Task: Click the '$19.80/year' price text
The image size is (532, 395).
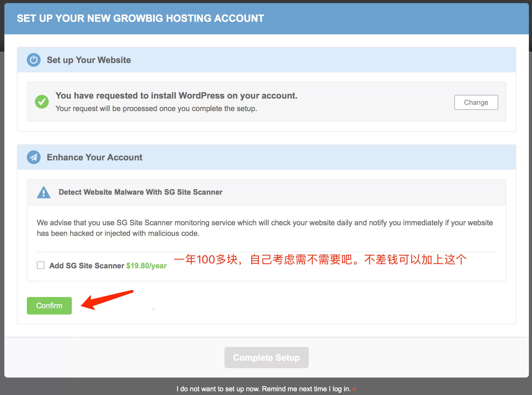Action: [146, 266]
